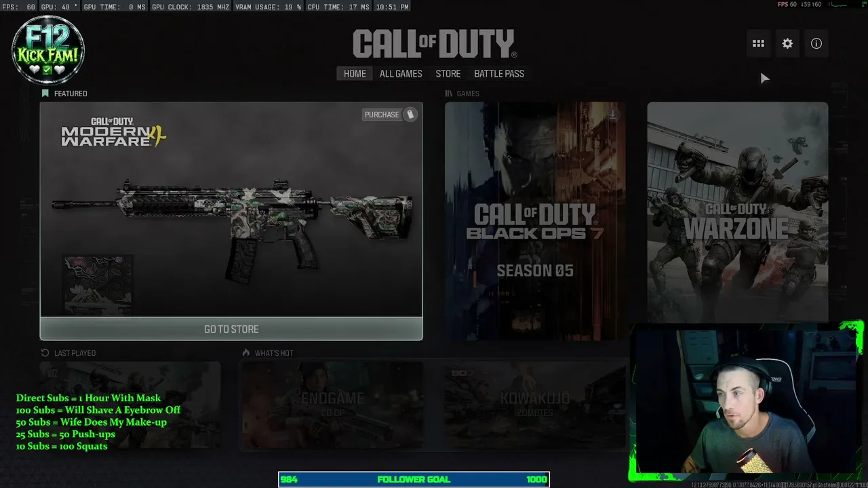Click the 984 follower count value

[289, 479]
